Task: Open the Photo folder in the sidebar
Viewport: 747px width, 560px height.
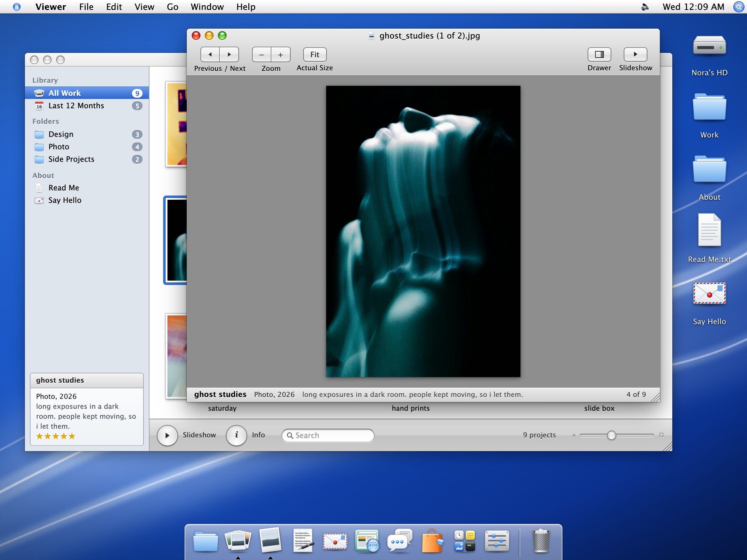Action: [x=87, y=147]
